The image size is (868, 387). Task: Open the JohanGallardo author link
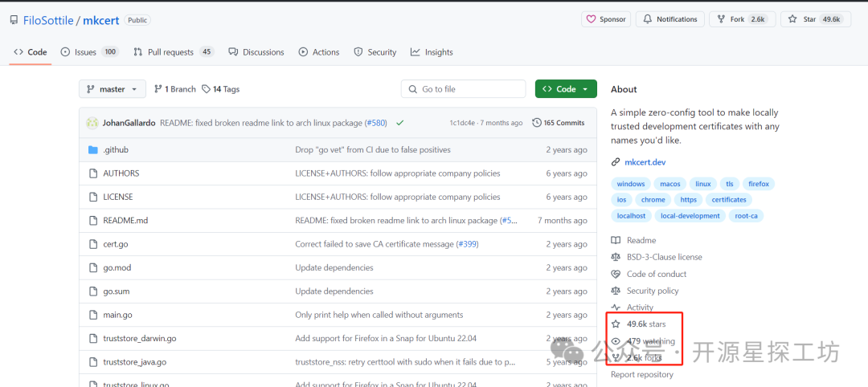tap(129, 123)
